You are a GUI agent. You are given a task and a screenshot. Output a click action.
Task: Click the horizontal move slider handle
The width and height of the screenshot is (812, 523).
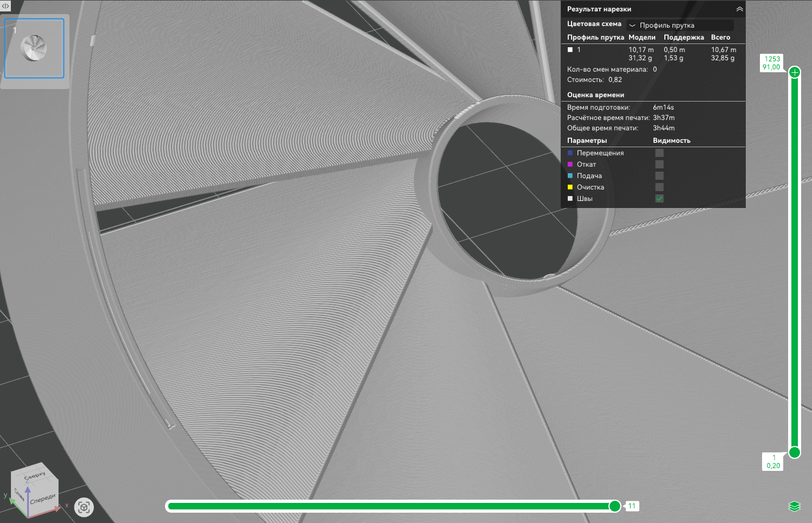614,506
